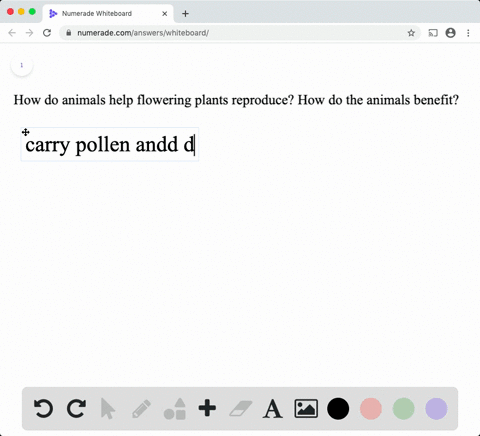Choose the purple color swatch
The image size is (480, 436).
(x=436, y=408)
